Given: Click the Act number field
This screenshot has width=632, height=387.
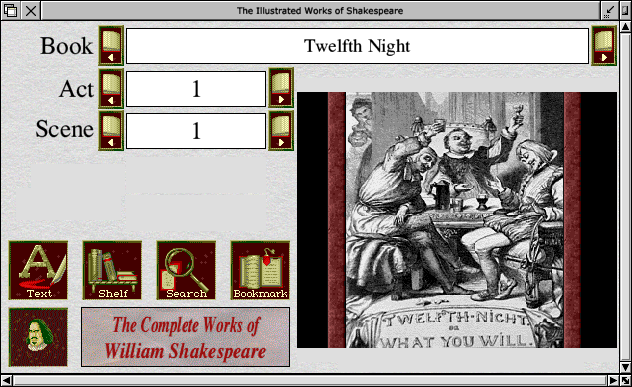Looking at the screenshot, I should click(x=196, y=89).
